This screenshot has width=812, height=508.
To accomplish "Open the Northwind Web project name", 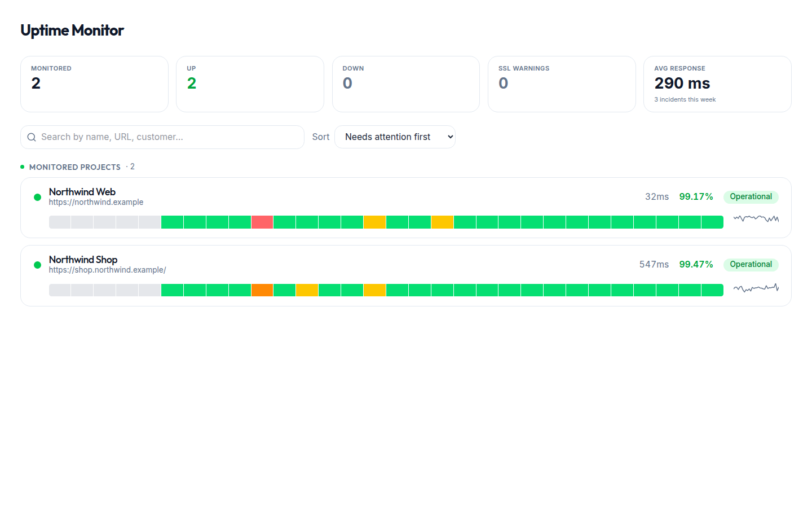I will [x=82, y=192].
